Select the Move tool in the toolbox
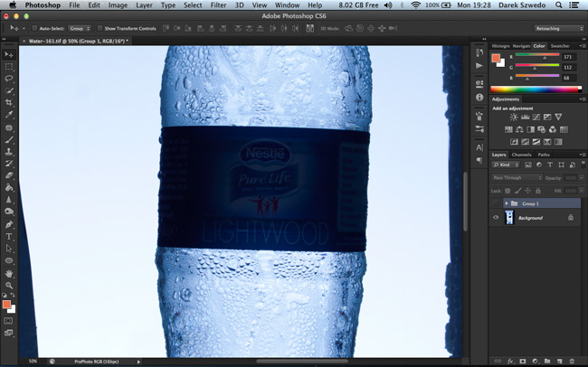This screenshot has width=588, height=367. [9, 55]
